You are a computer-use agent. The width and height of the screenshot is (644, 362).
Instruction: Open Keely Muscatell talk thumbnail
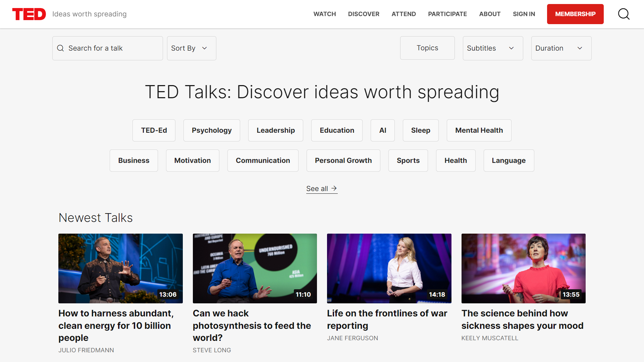click(x=524, y=268)
